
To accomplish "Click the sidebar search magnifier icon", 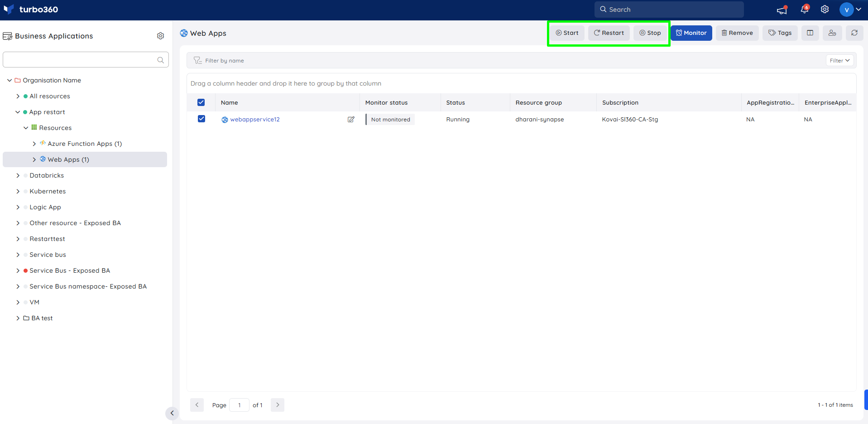I will click(160, 60).
